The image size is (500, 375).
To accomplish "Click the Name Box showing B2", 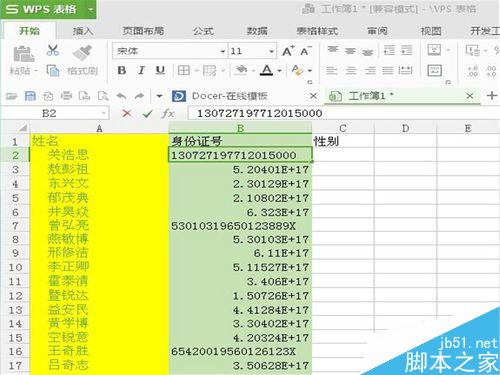I will coord(49,113).
